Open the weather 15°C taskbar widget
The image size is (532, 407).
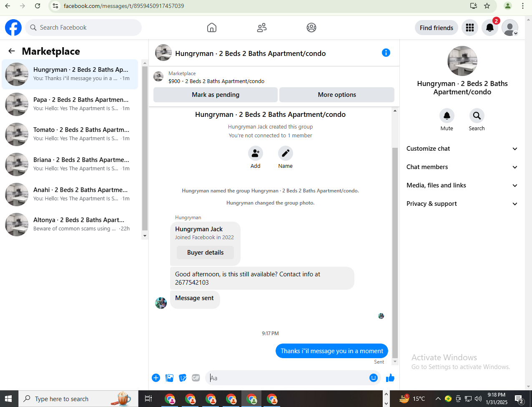tap(412, 399)
